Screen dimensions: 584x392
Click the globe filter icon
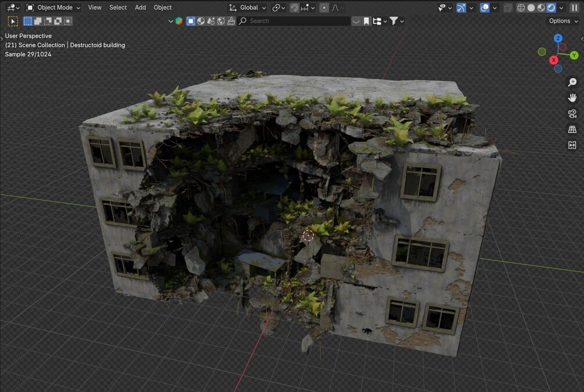tap(221, 21)
